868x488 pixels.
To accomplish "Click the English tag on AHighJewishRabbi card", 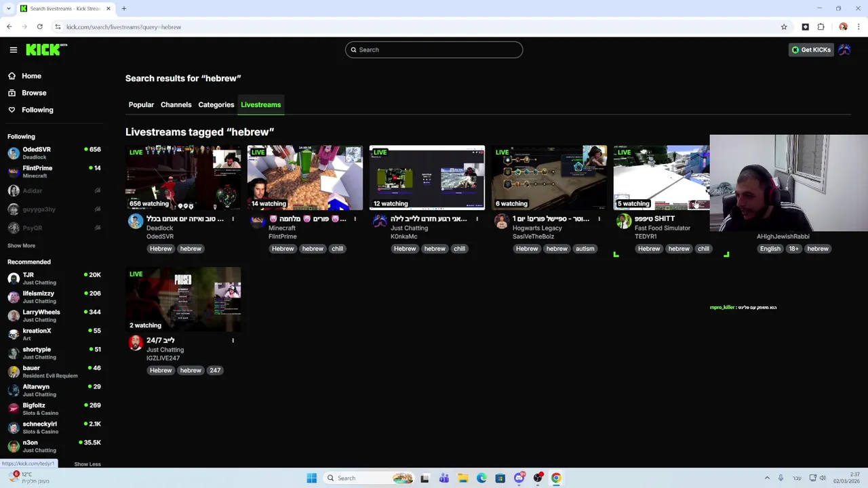I will [770, 249].
